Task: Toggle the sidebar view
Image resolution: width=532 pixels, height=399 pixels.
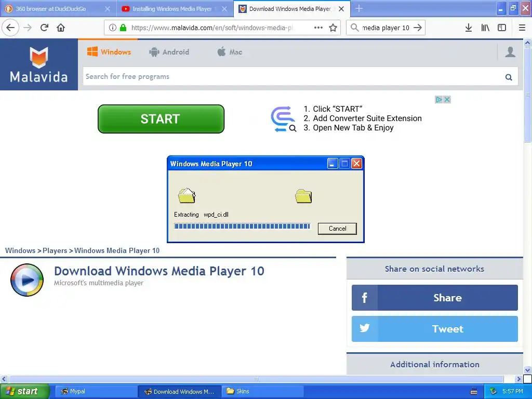Action: pos(502,28)
